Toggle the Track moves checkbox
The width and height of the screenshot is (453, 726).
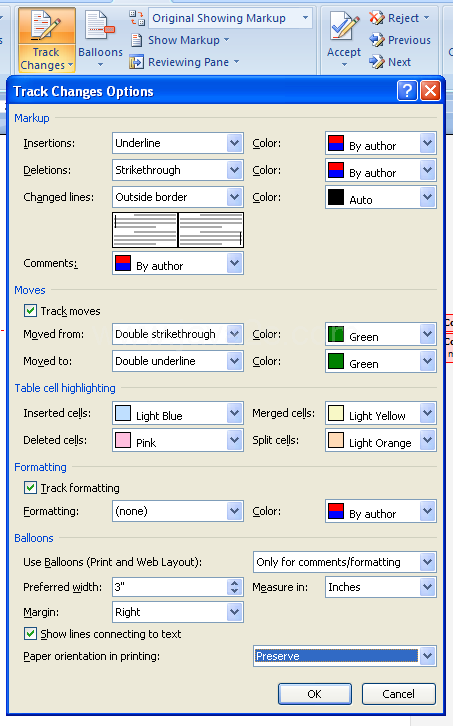(30, 310)
